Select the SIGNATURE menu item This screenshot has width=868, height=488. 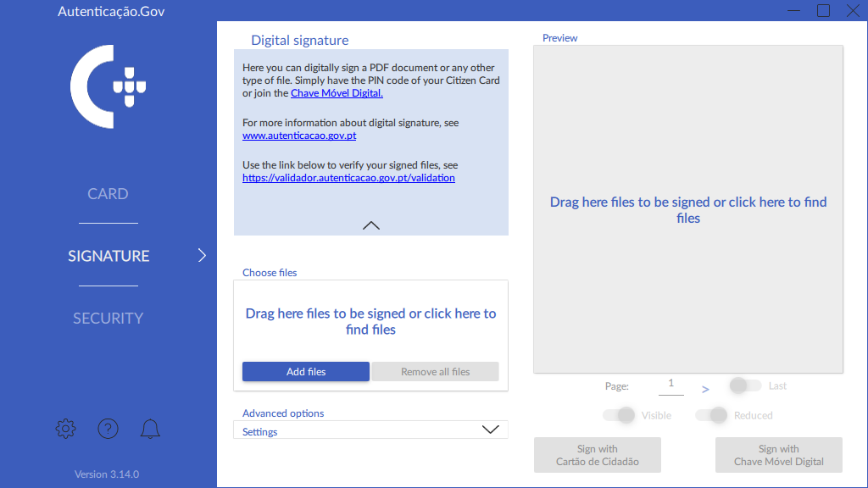click(108, 256)
